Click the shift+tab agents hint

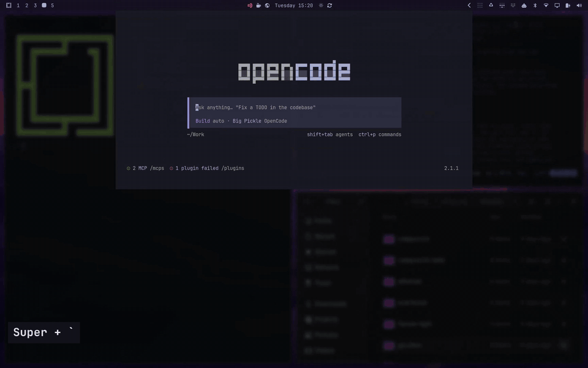330,134
